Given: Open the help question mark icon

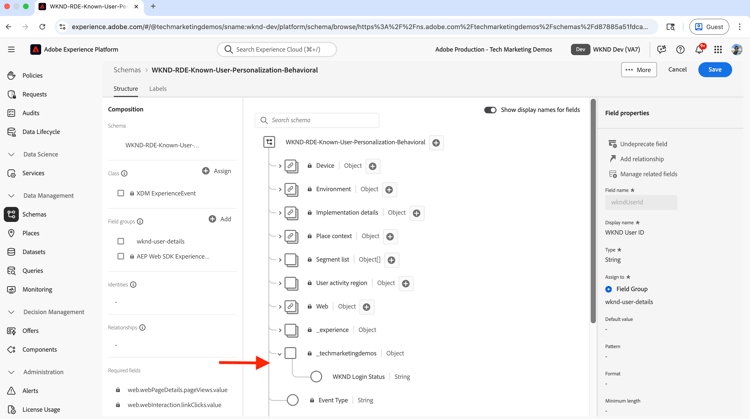Looking at the screenshot, I should tap(680, 49).
